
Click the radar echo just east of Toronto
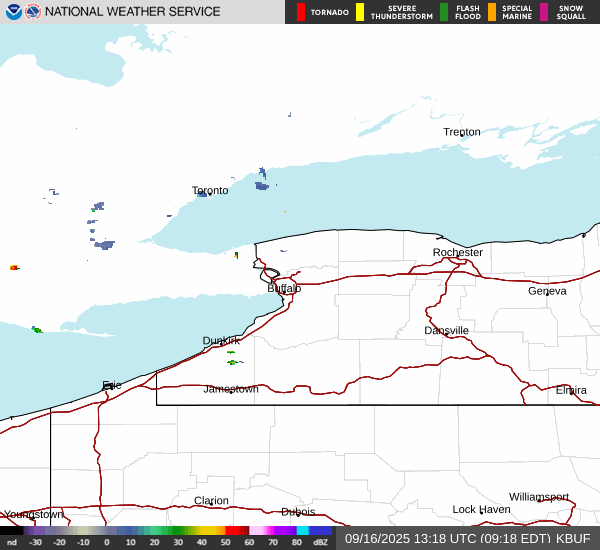pos(262,186)
